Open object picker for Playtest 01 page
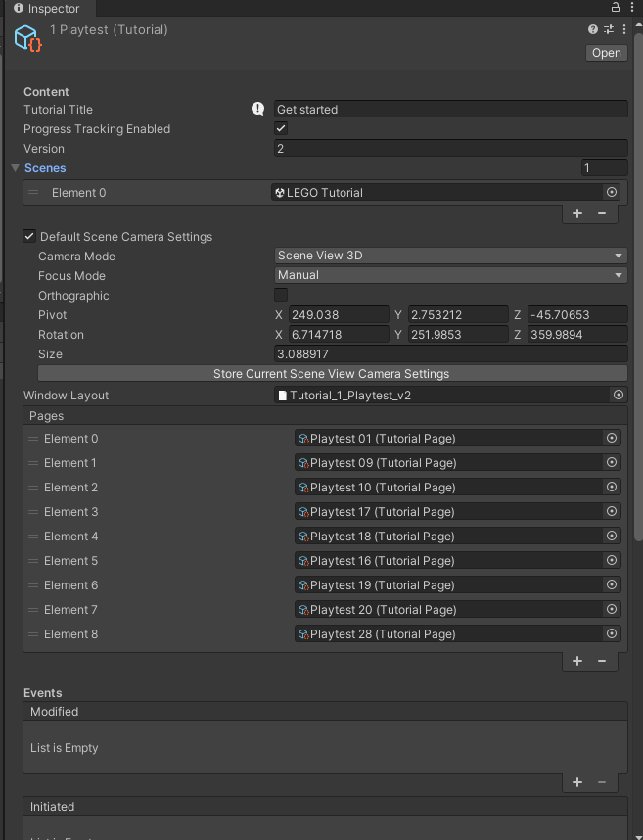643x840 pixels. (612, 439)
